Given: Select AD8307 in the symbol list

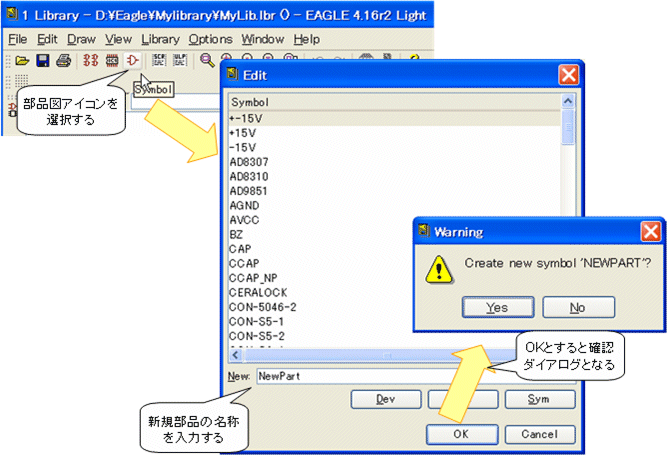Looking at the screenshot, I should [x=395, y=162].
